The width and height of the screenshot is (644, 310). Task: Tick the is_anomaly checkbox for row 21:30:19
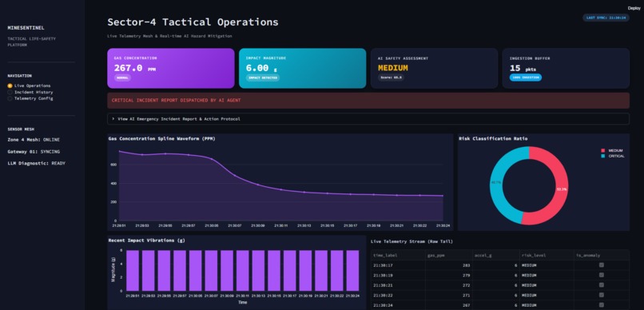tap(602, 275)
